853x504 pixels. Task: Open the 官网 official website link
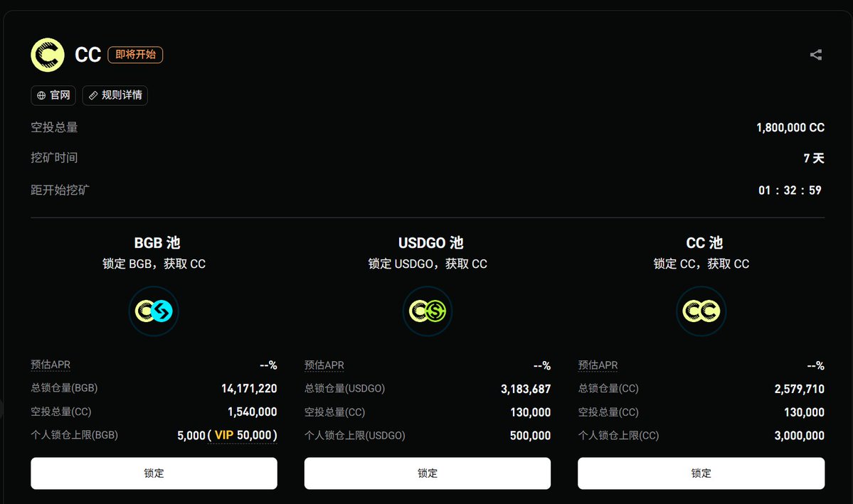point(53,95)
